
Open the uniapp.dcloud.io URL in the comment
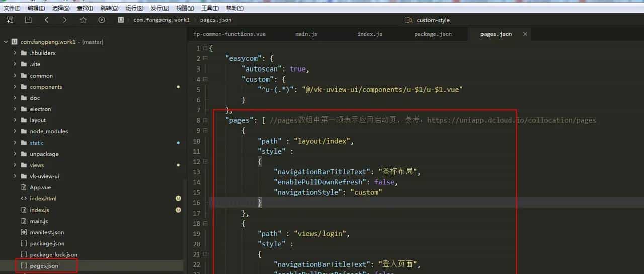512,120
